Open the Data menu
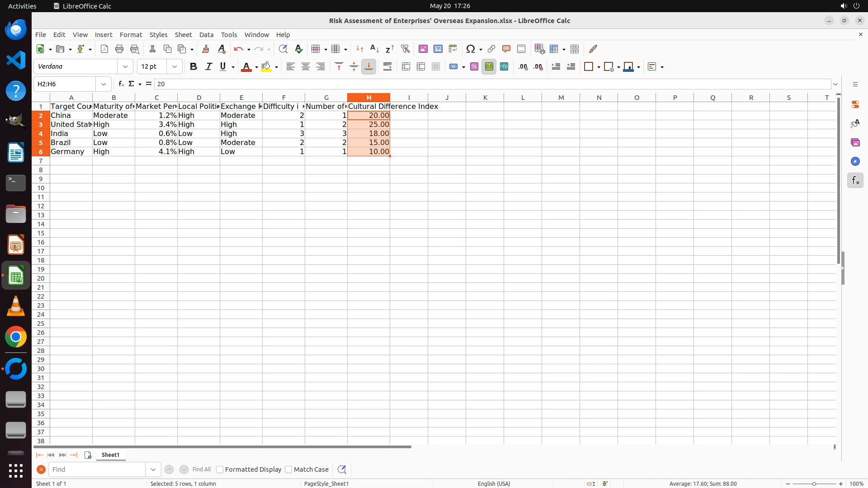 tap(206, 35)
